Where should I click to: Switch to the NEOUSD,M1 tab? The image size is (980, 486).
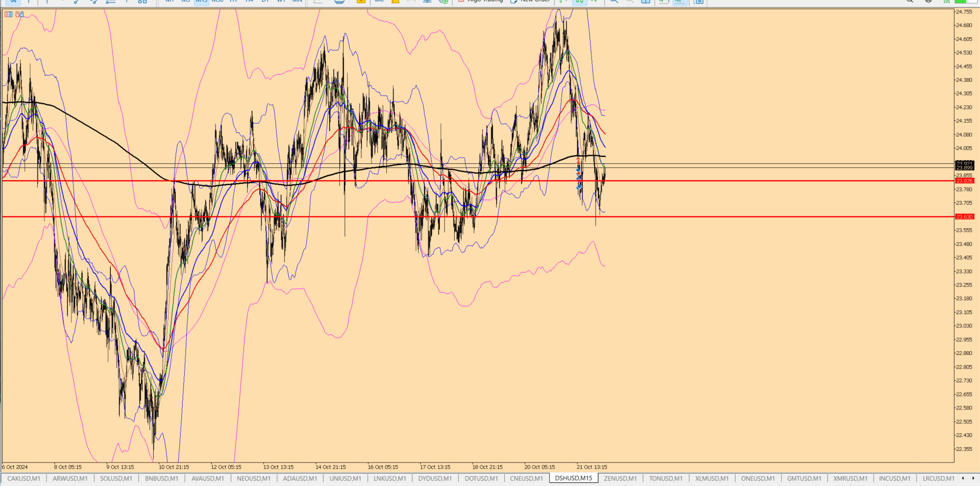coord(254,478)
